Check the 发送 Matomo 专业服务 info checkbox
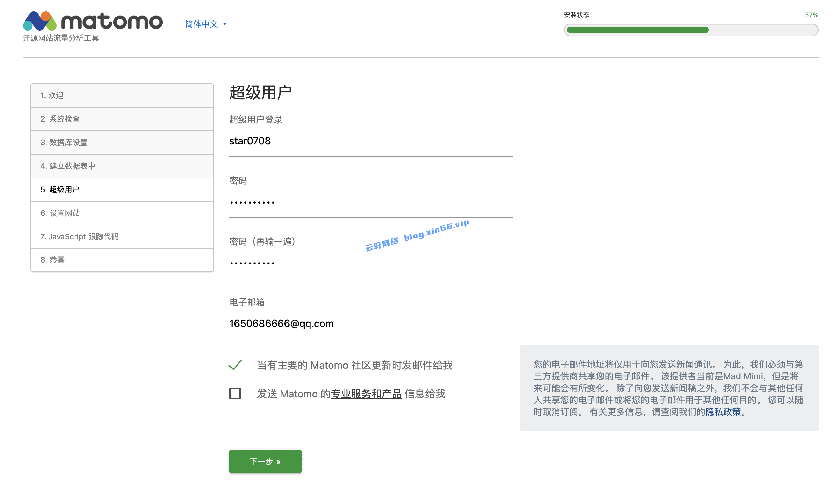This screenshot has height=504, width=840. point(235,393)
